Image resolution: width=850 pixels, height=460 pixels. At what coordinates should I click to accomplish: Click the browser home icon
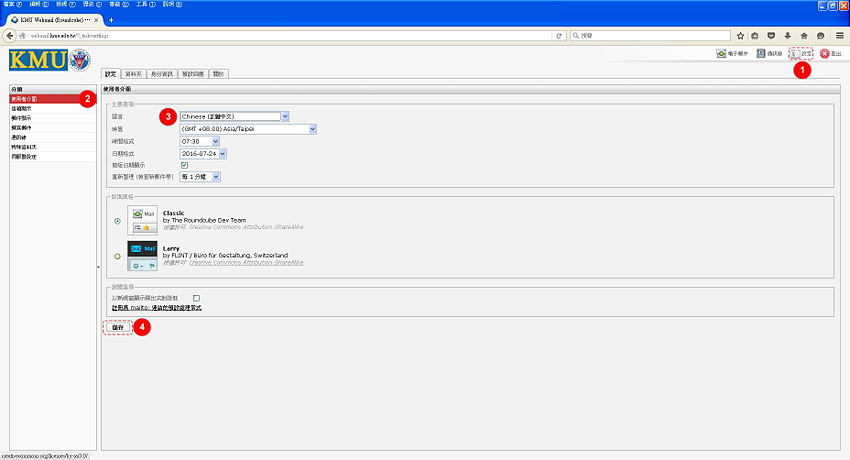804,36
